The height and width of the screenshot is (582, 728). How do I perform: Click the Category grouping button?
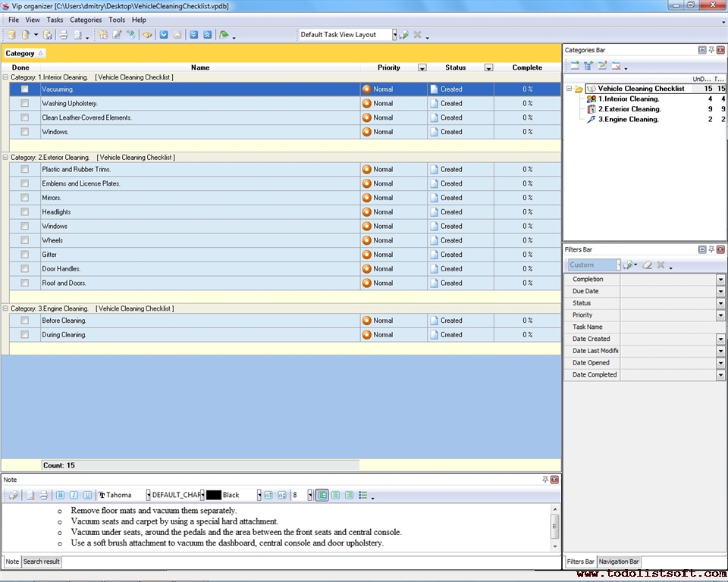(24, 53)
